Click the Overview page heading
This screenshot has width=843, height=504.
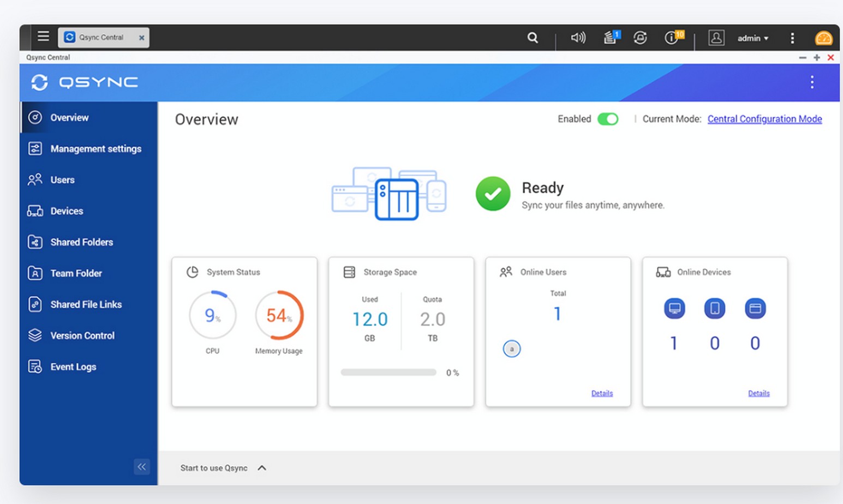206,119
